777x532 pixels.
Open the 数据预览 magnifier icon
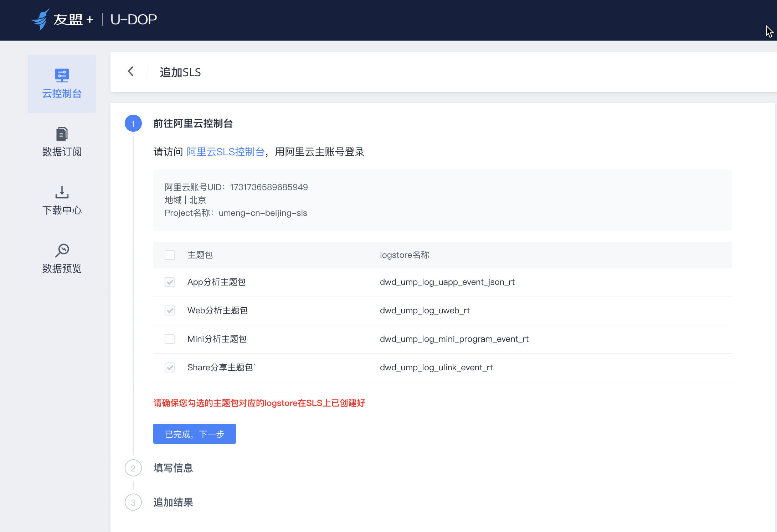[62, 250]
